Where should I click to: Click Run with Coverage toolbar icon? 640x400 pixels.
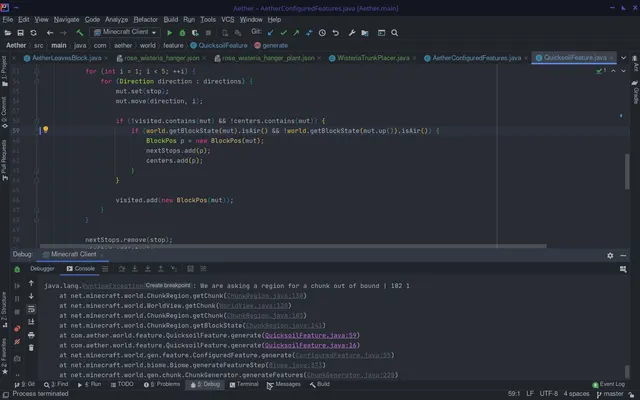[x=195, y=33]
